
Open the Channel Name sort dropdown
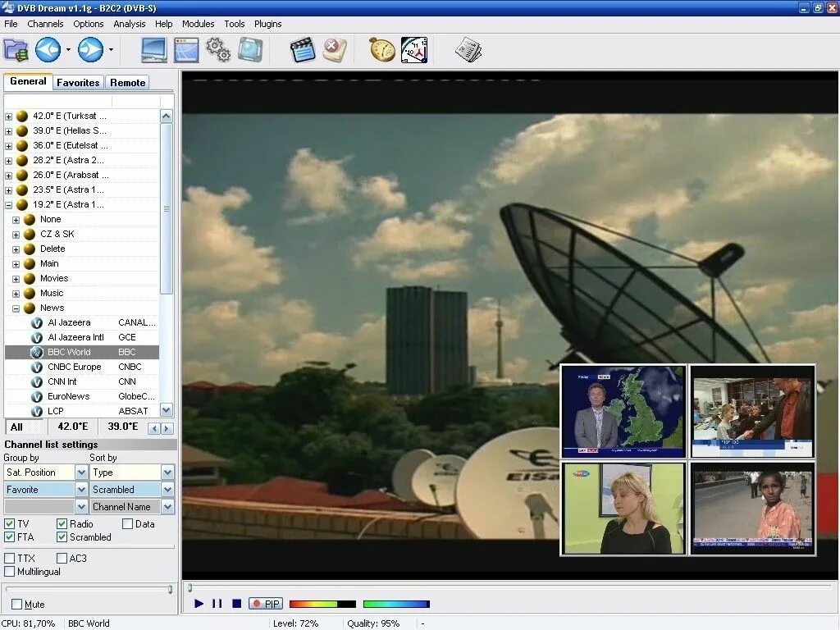pos(167,507)
